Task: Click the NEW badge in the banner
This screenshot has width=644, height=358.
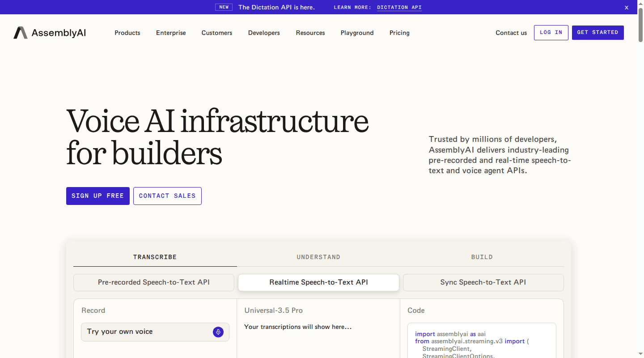Action: pyautogui.click(x=224, y=7)
